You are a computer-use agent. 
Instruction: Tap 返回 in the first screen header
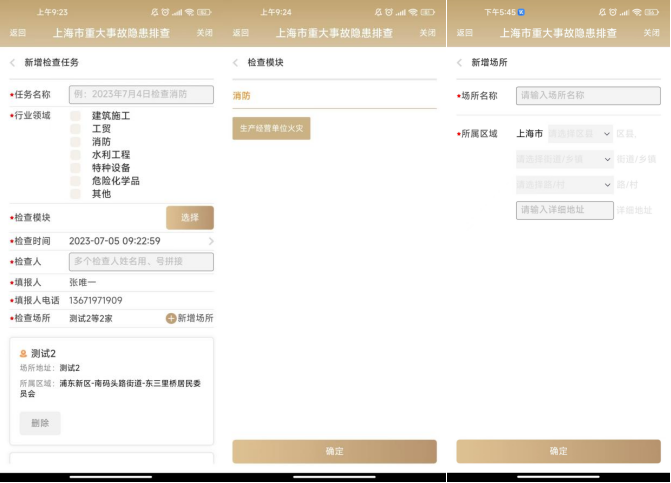(x=18, y=33)
